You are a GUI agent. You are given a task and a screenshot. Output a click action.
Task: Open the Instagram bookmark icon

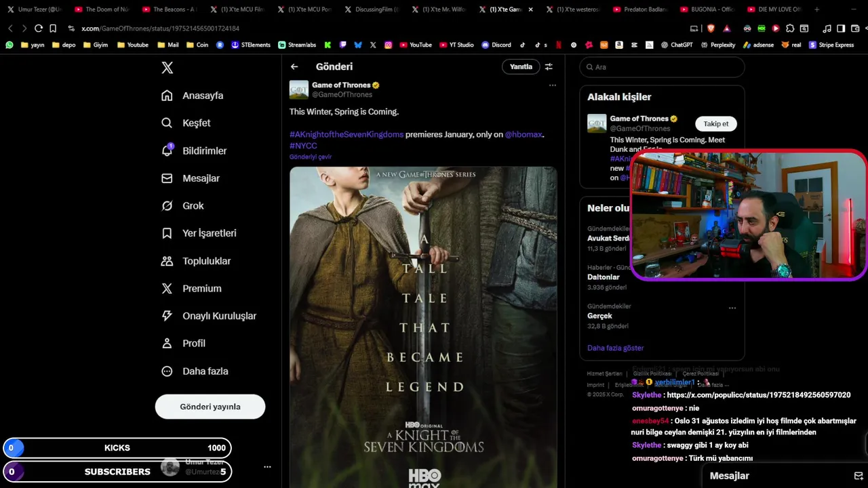[x=389, y=45]
